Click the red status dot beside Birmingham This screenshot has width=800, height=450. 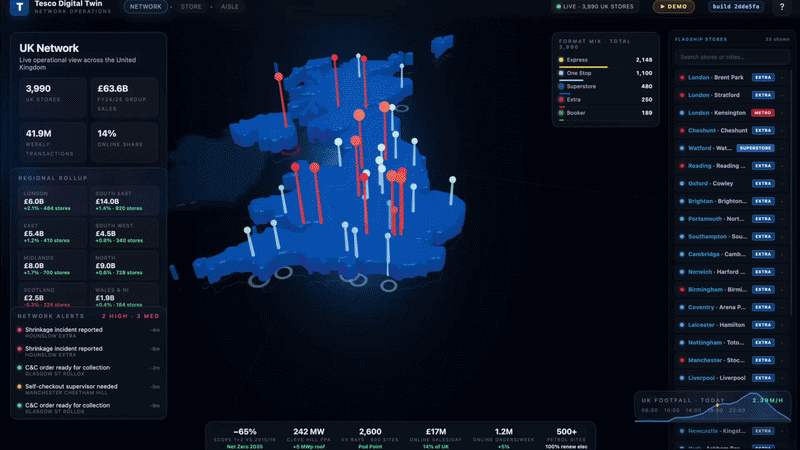click(682, 290)
